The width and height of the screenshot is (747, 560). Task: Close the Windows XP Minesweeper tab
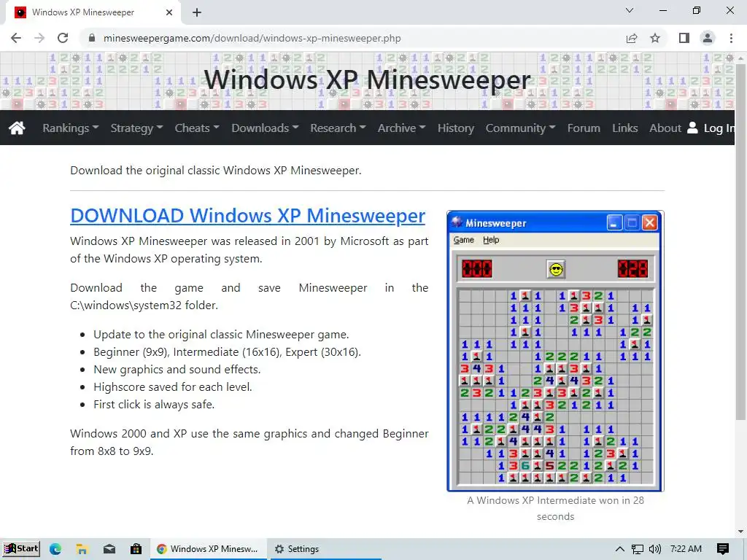(169, 12)
